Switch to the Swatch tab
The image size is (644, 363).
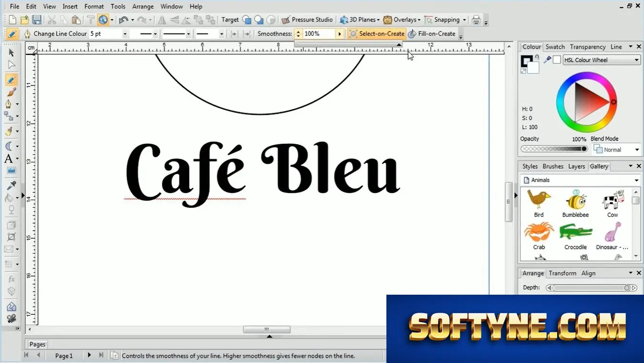point(555,47)
